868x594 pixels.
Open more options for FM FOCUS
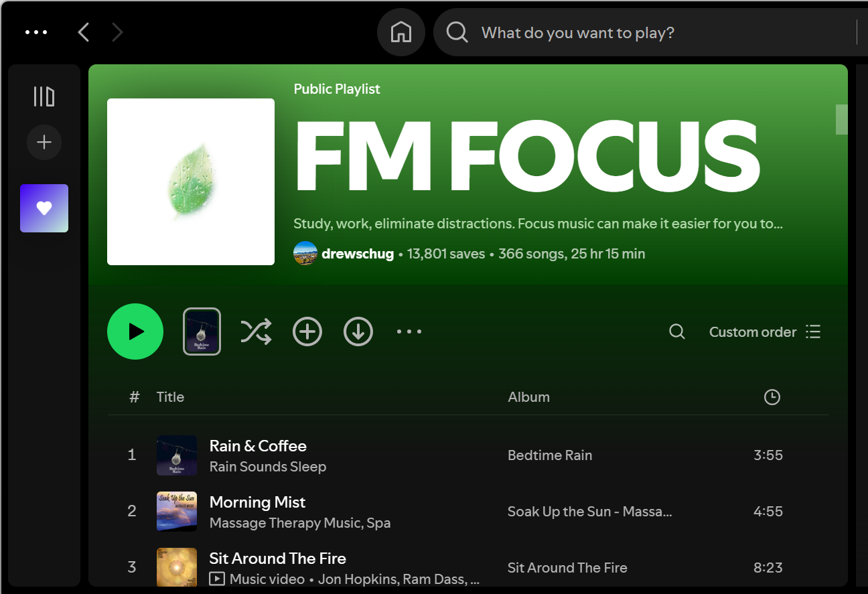pyautogui.click(x=409, y=331)
